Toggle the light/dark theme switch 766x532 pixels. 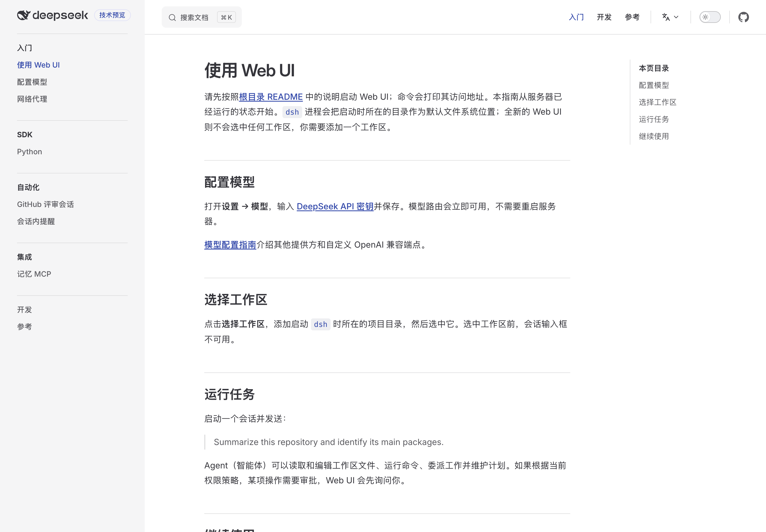710,17
